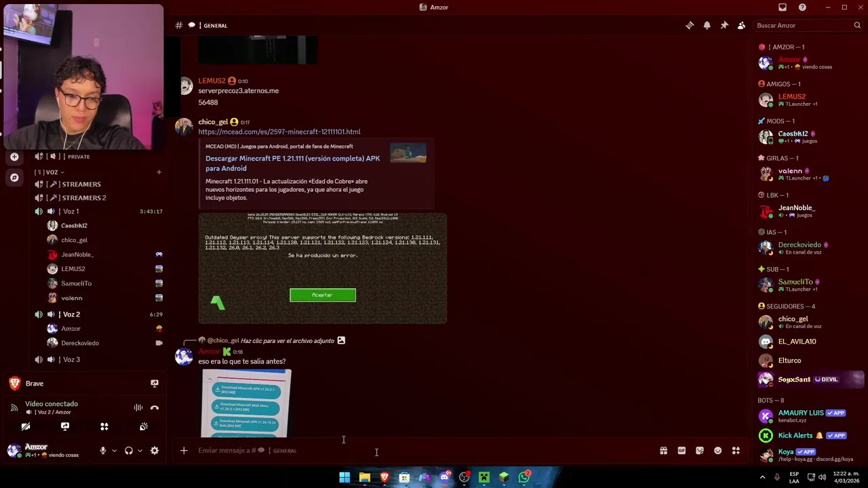Open Windows Start menu
Viewport: 868px width, 488px height.
click(x=344, y=477)
